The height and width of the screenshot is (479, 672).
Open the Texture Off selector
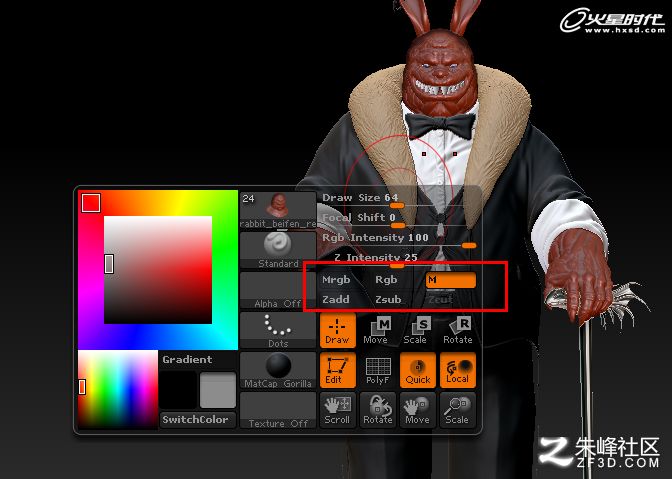tap(278, 410)
